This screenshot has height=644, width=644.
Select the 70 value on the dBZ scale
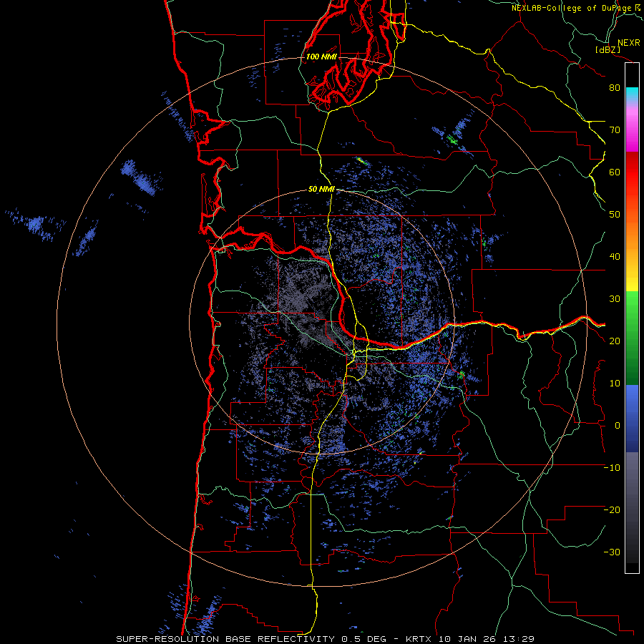[x=615, y=130]
